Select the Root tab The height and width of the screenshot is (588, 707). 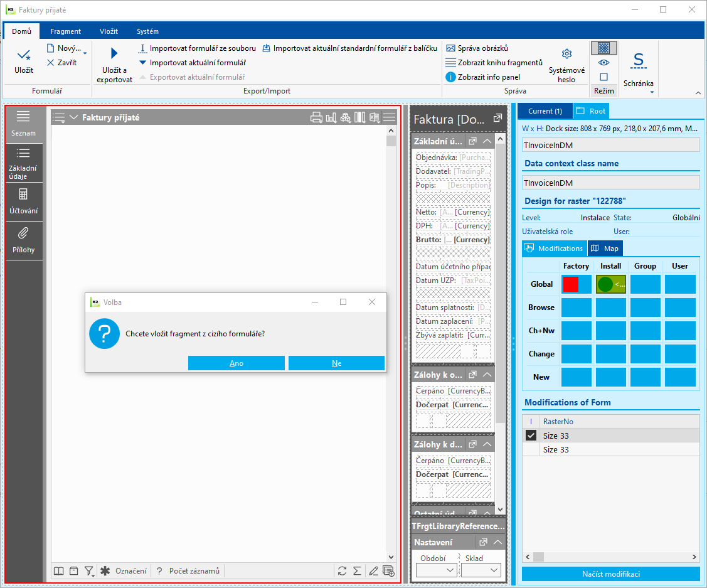591,111
